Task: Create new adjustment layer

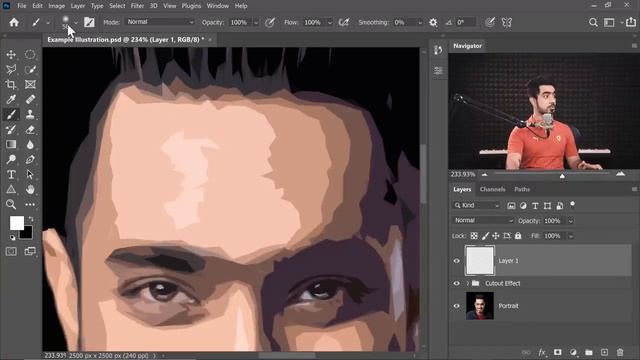Action: point(573,352)
